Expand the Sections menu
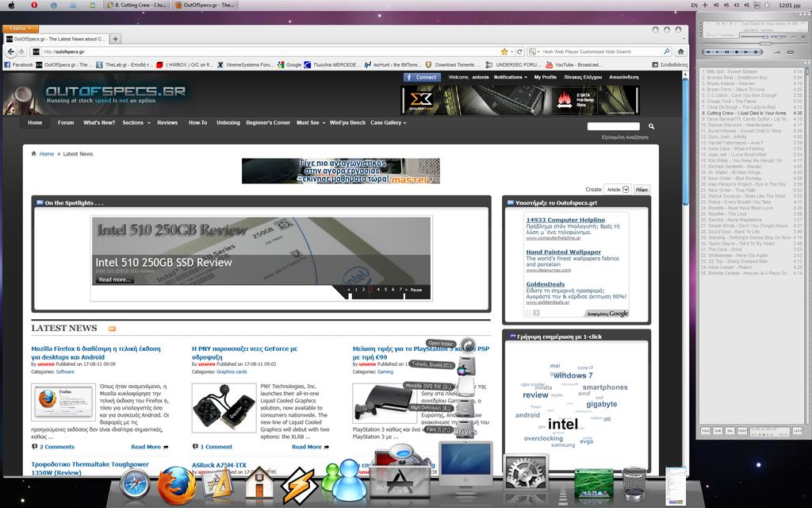Screen dimensions: 812x508 pos(136,123)
